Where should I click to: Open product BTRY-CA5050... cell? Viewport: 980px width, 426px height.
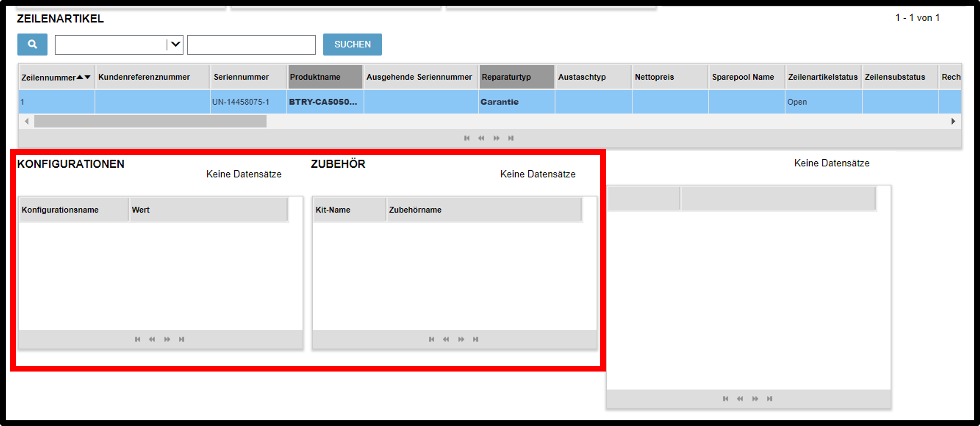click(x=325, y=102)
